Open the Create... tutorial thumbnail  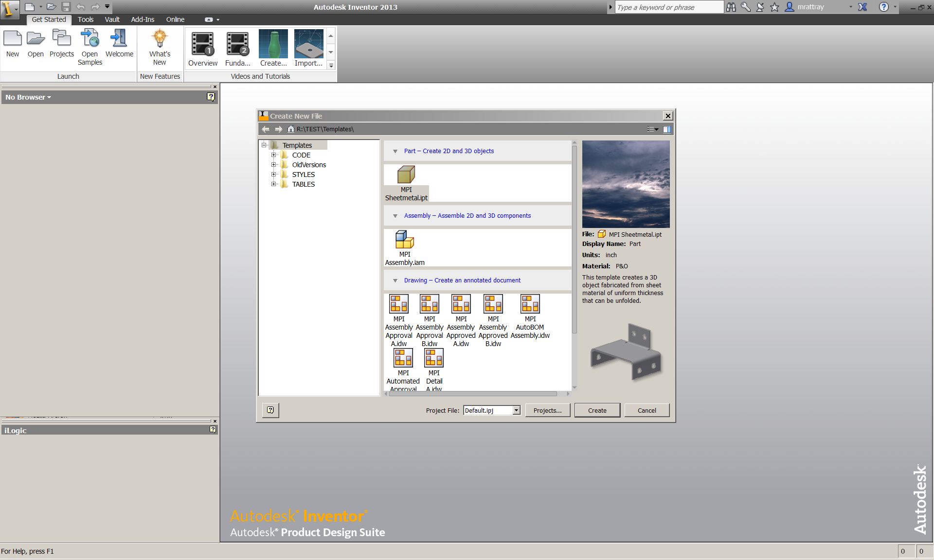(x=273, y=48)
